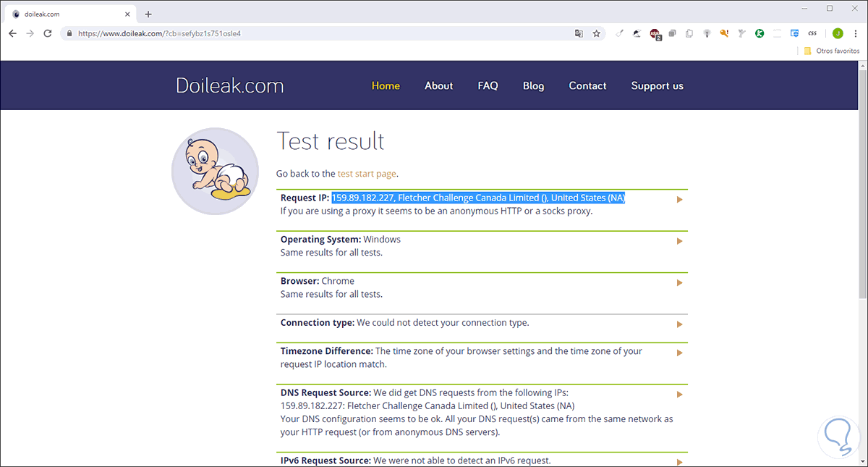Screen dimensions: 868x467
Task: Click the orange key extension icon
Action: point(723,33)
